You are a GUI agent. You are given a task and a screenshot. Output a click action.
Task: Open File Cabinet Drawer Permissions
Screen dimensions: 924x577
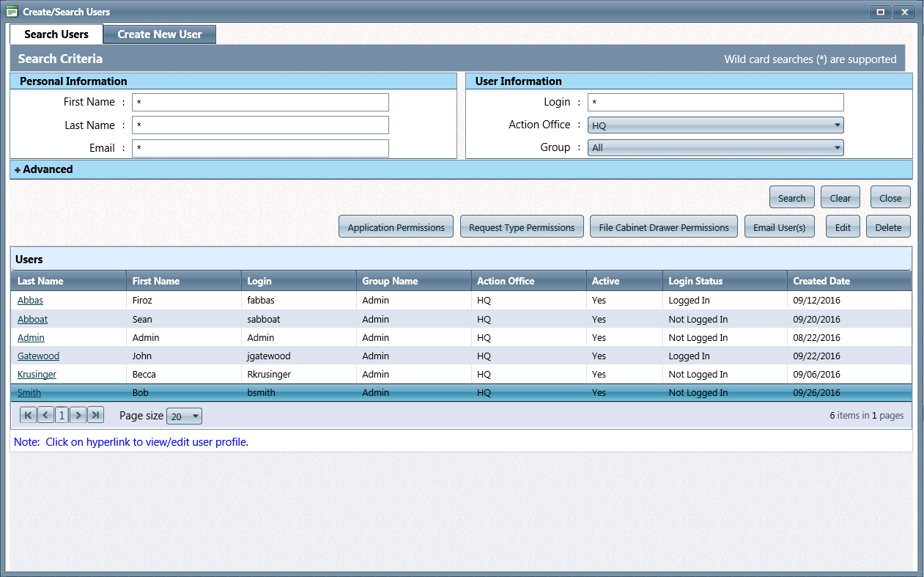[664, 227]
